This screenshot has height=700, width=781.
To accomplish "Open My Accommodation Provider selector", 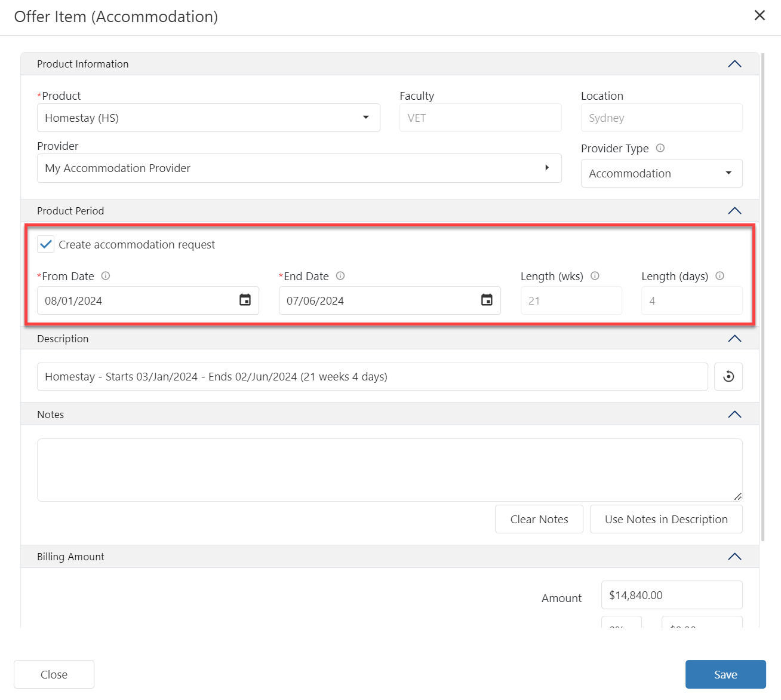I will pos(299,168).
